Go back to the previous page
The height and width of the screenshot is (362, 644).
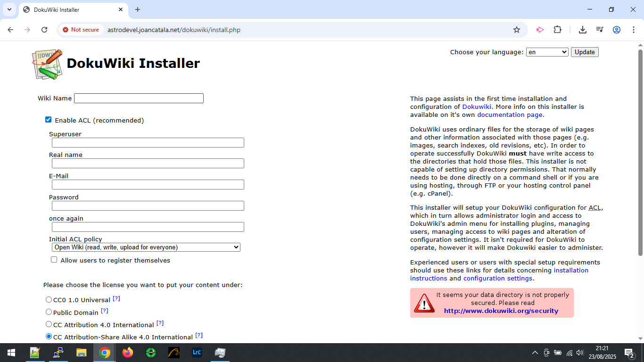10,30
